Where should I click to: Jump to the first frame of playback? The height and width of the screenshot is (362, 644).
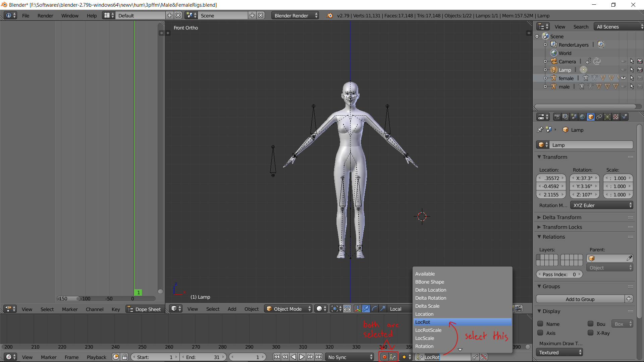click(276, 357)
